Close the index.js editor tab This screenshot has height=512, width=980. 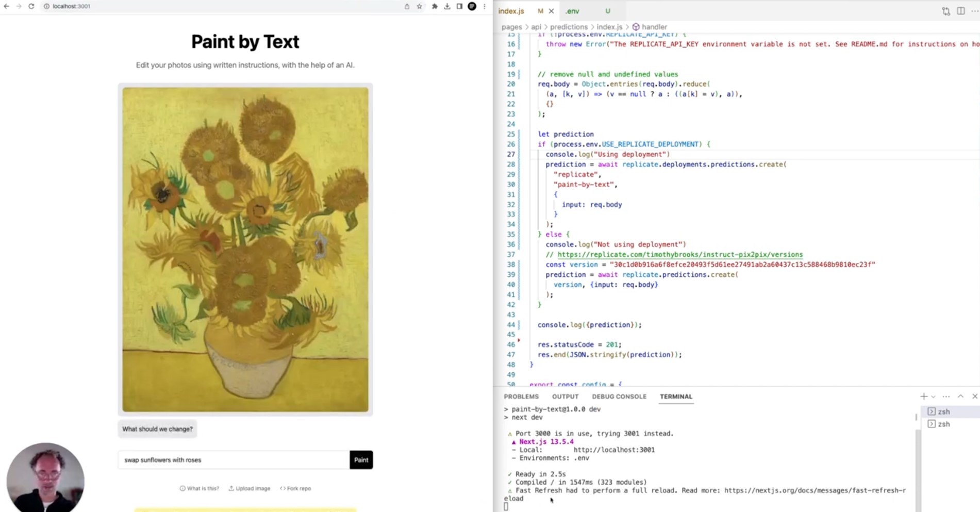(x=551, y=11)
